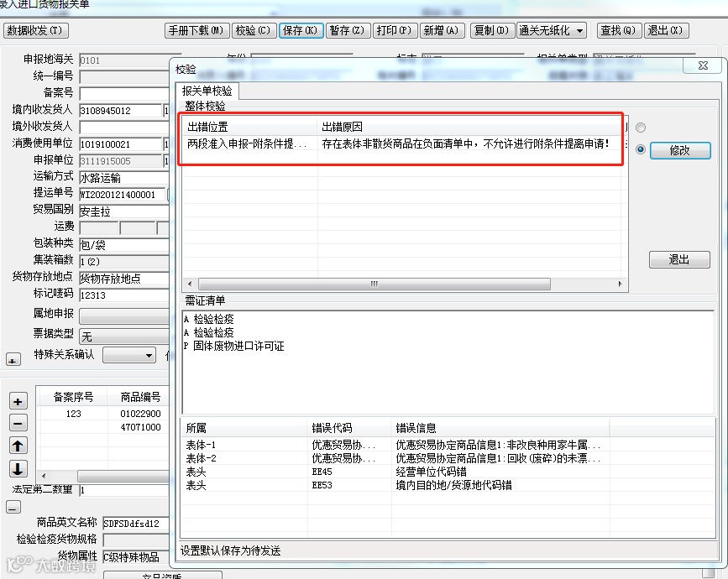Select the 两段准入申报 error row
This screenshot has height=579, width=728.
pyautogui.click(x=402, y=143)
